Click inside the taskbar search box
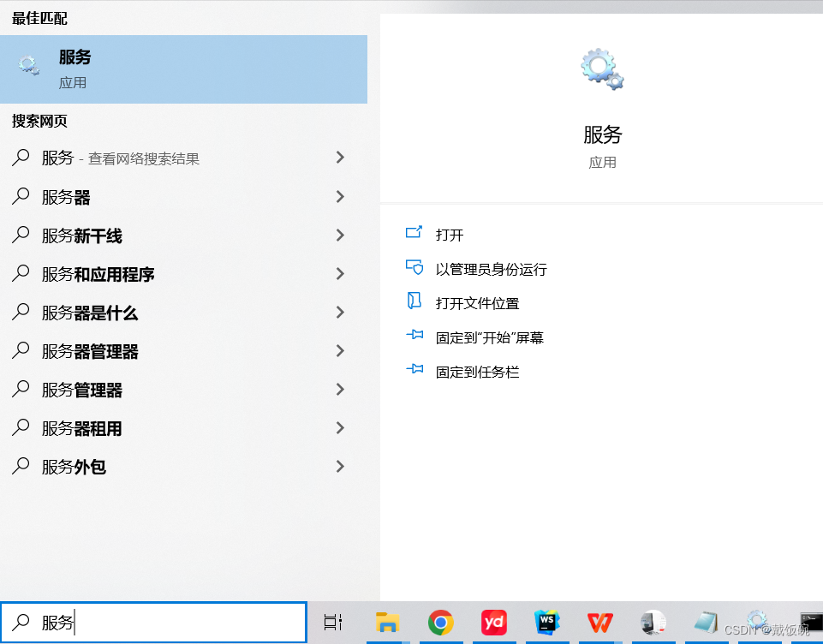This screenshot has width=823, height=644. [x=154, y=623]
